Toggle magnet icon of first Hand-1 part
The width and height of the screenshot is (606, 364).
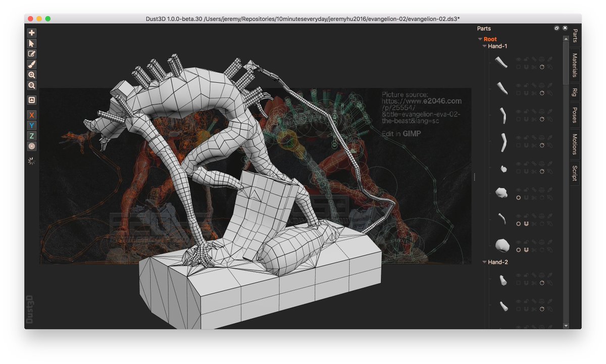point(526,67)
